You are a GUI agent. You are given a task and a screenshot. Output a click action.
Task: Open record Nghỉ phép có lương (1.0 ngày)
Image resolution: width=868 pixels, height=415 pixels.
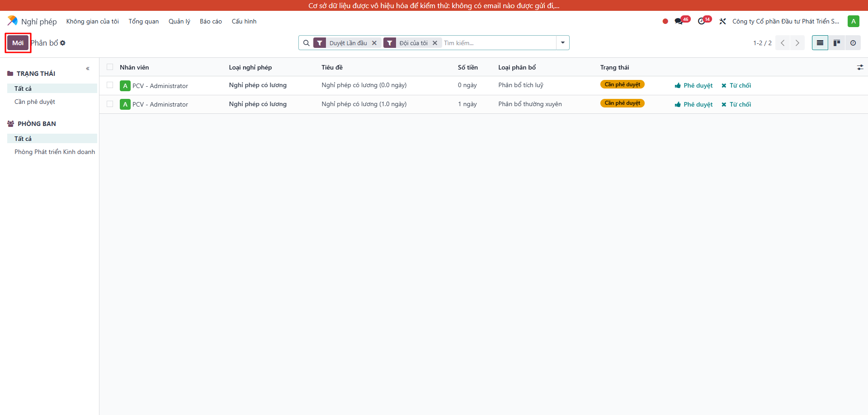(x=364, y=104)
